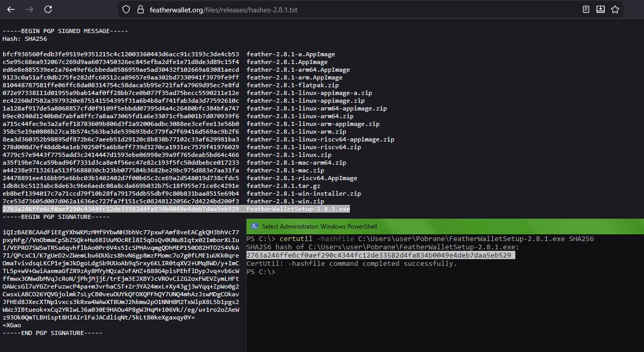644x352 pixels.
Task: Click the BEGIN PGP SIGNED MESSAGE line
Action: click(65, 31)
